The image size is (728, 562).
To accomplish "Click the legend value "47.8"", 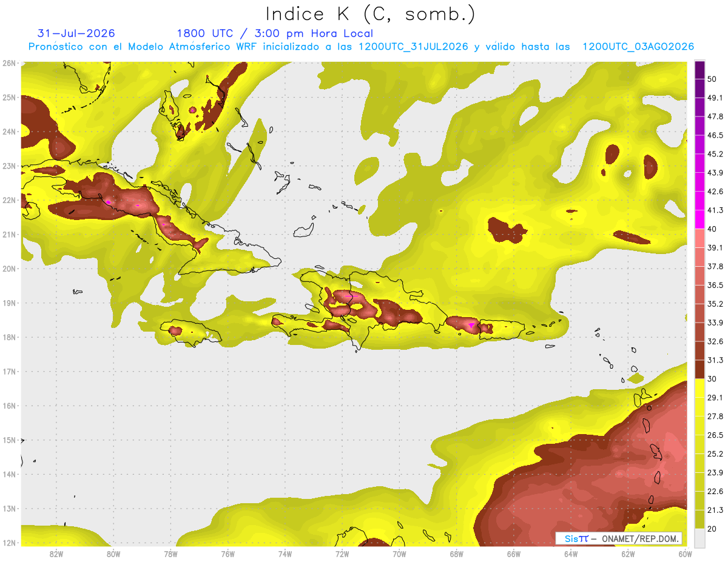I will 715,117.
